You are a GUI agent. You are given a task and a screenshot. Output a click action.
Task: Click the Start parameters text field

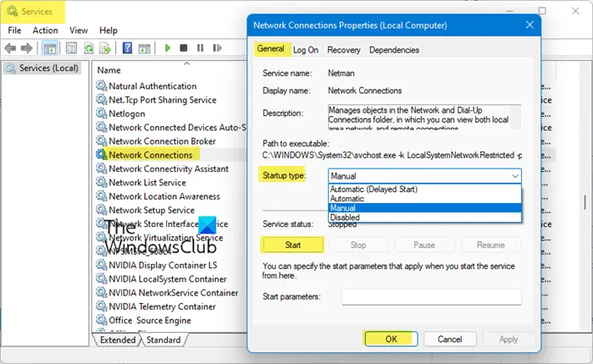(x=431, y=297)
